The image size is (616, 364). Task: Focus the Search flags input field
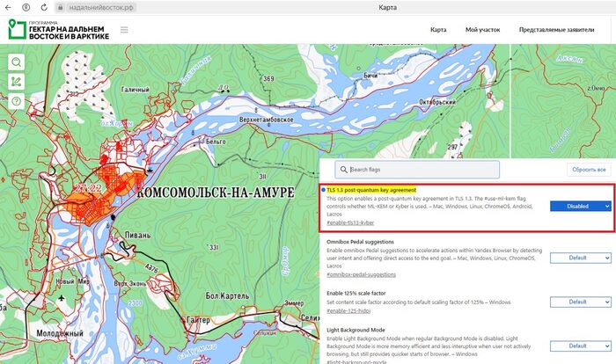pyautogui.click(x=417, y=170)
